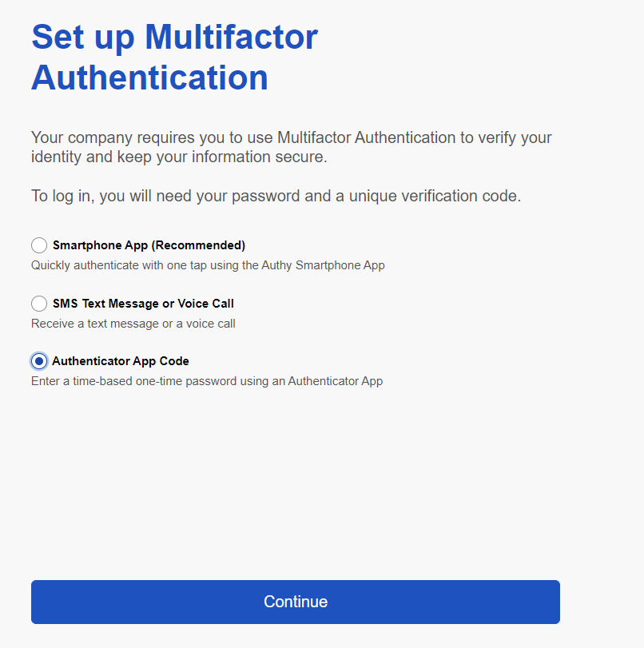Click the time-based one-time password description
This screenshot has width=644, height=648.
pos(206,381)
